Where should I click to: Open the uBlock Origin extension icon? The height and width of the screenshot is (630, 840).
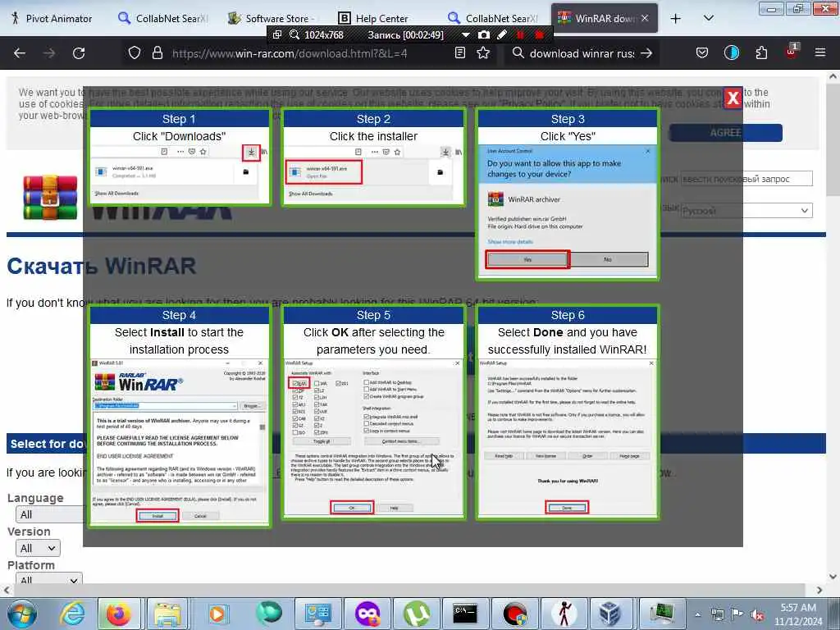(x=792, y=52)
